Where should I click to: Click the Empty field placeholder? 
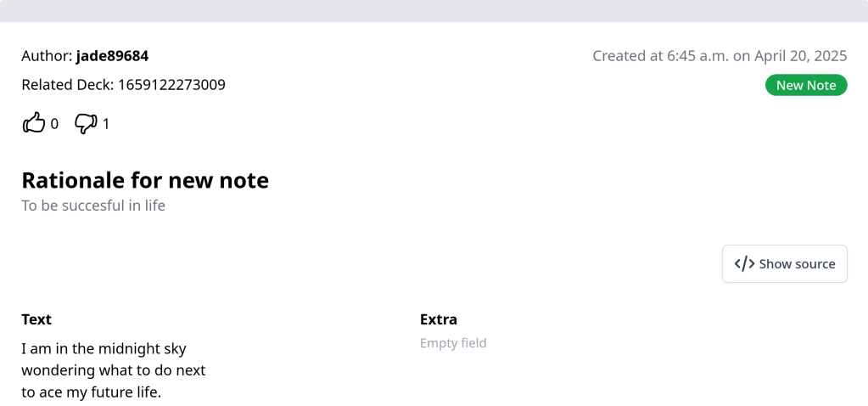453,343
